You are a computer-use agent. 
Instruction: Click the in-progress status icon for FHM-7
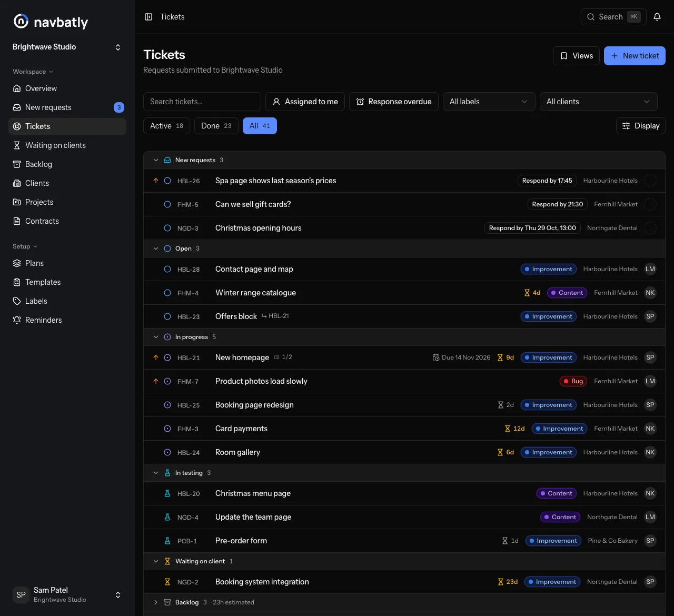click(x=167, y=381)
